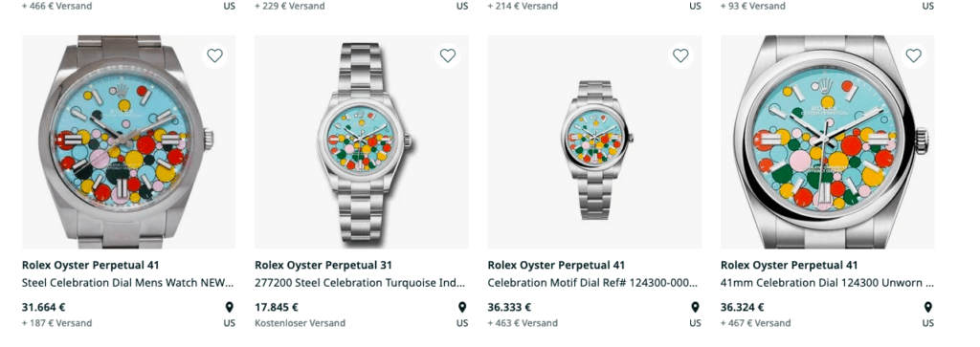Open '277200 Steel Celebration Turquoise' description

coord(360,283)
